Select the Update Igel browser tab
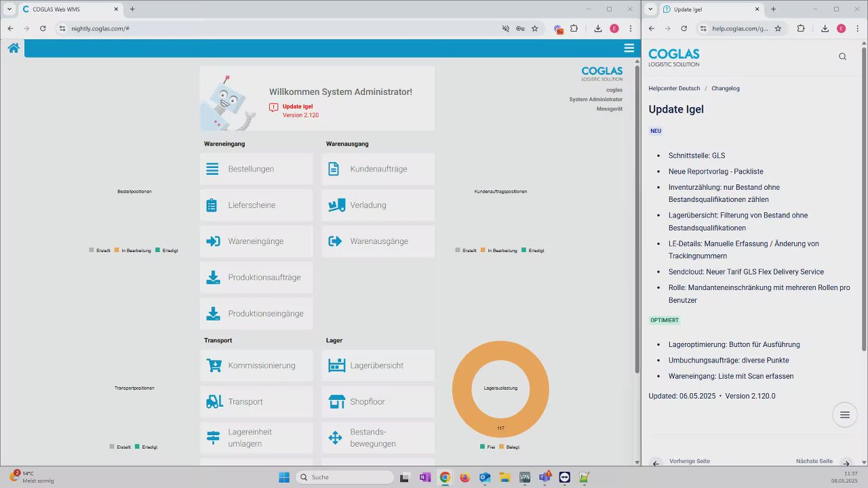Viewport: 868px width, 488px height. (x=711, y=9)
